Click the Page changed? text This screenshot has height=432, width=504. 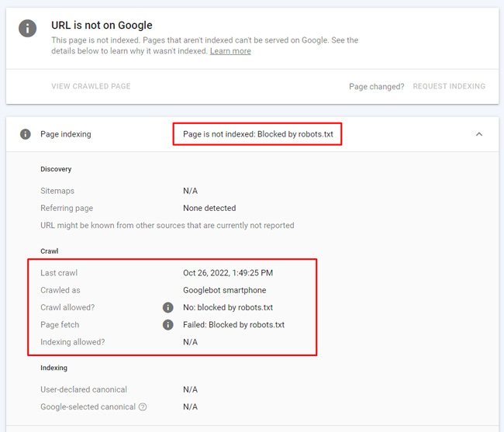point(376,86)
